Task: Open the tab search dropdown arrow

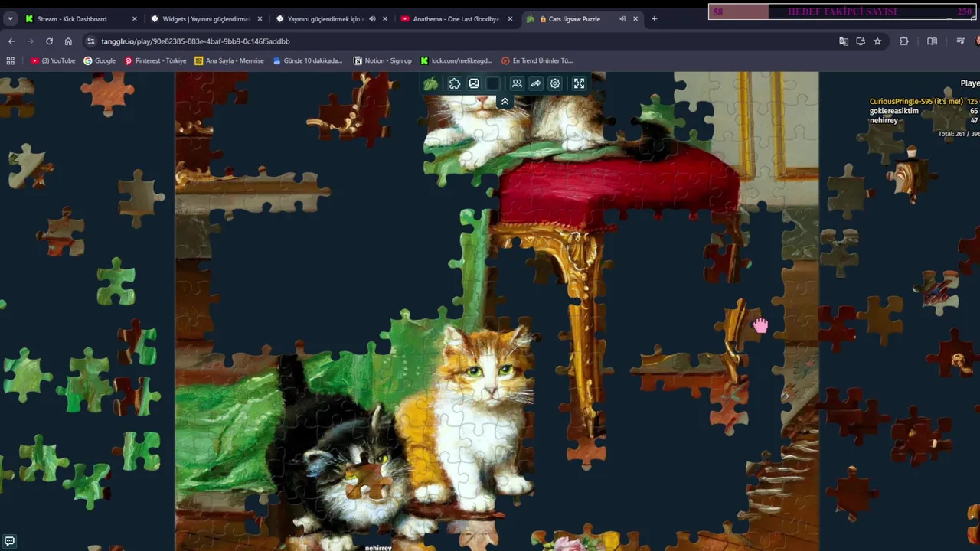Action: pos(11,18)
